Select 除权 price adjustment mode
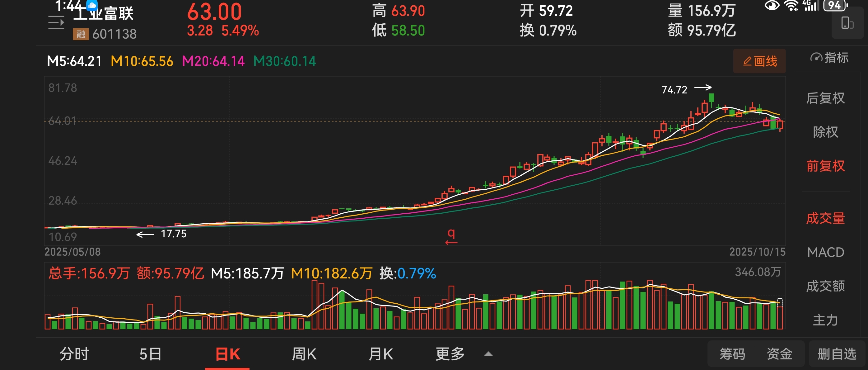 825,132
